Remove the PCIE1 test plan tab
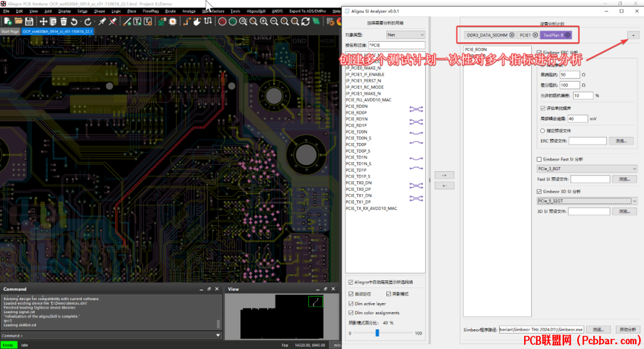Viewport: 644px width, 349px height. pos(535,35)
